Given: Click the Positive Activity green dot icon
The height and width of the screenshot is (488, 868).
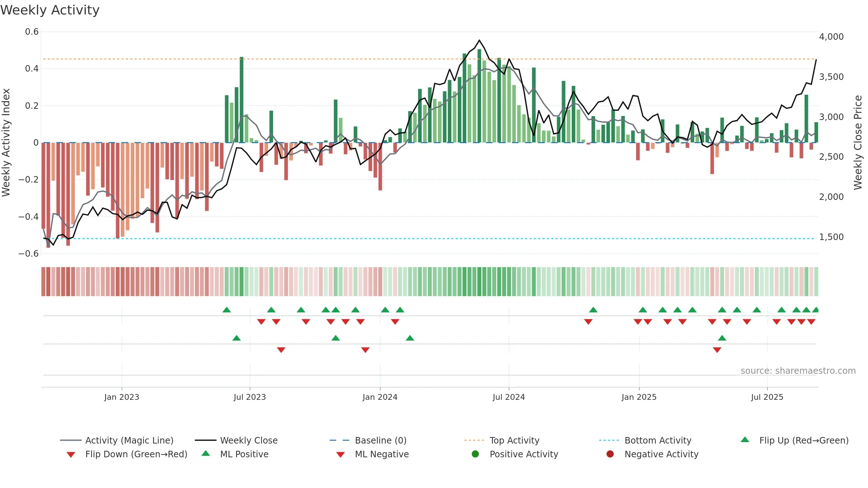Looking at the screenshot, I should tap(476, 454).
